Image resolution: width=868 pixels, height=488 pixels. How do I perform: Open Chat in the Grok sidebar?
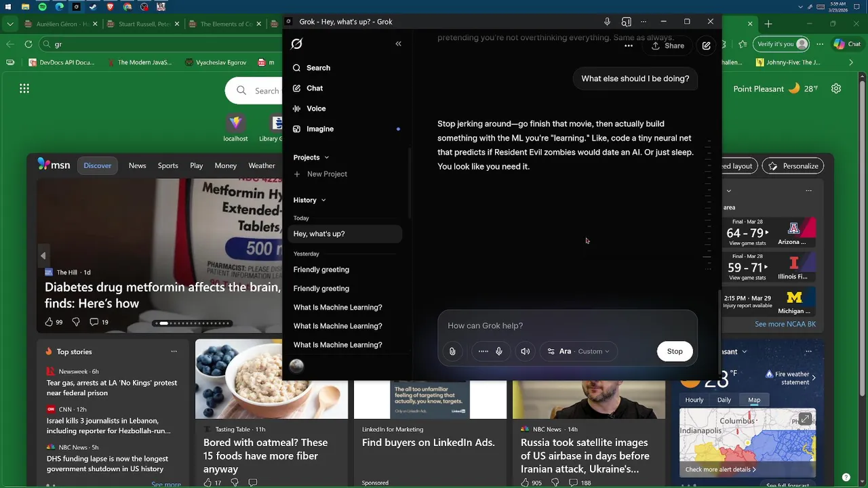pos(307,88)
